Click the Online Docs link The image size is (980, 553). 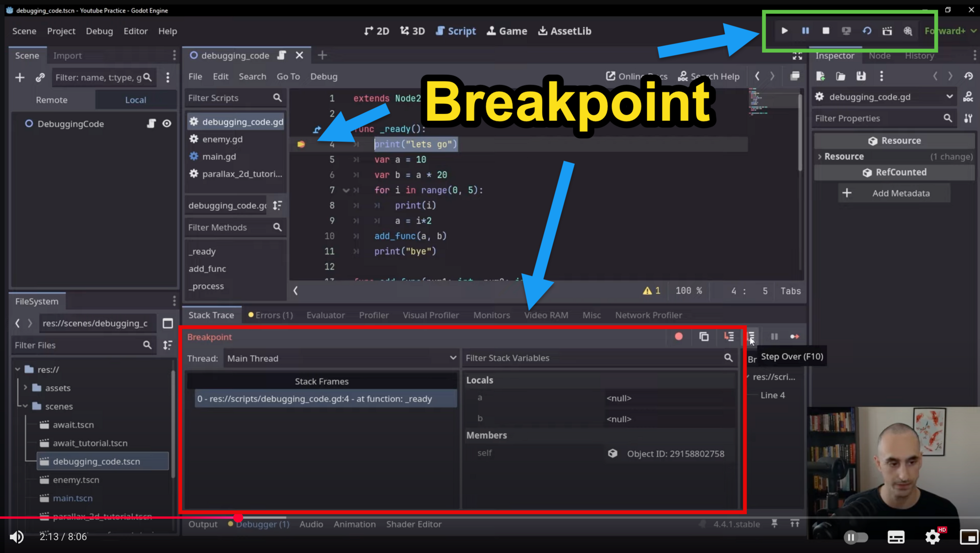[x=636, y=77]
